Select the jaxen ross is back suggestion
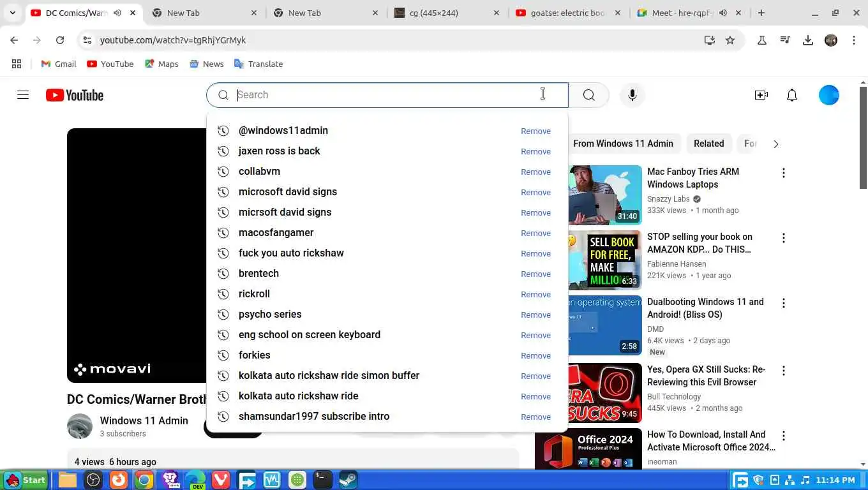Screen dimensions: 868x490 pos(387,151)
